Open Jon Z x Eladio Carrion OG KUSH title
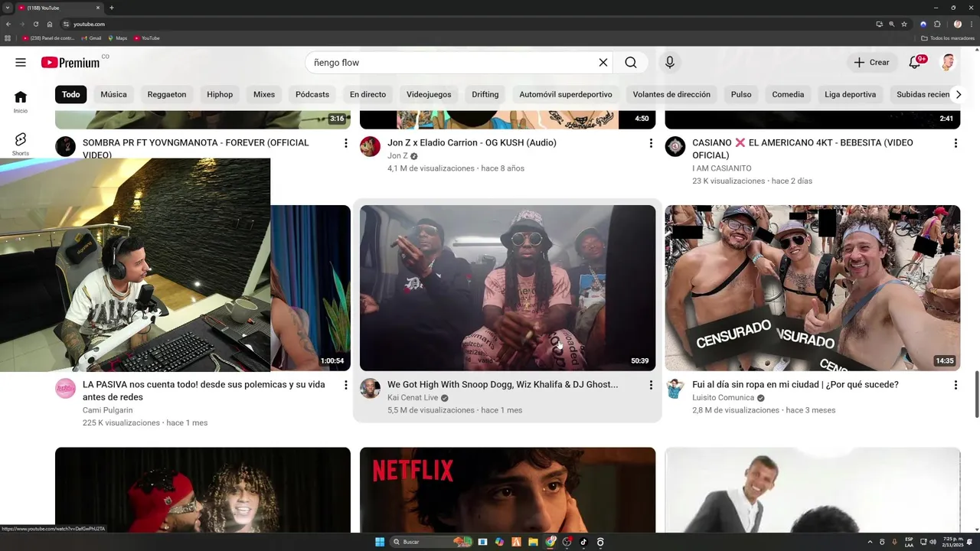980x551 pixels. [472, 143]
